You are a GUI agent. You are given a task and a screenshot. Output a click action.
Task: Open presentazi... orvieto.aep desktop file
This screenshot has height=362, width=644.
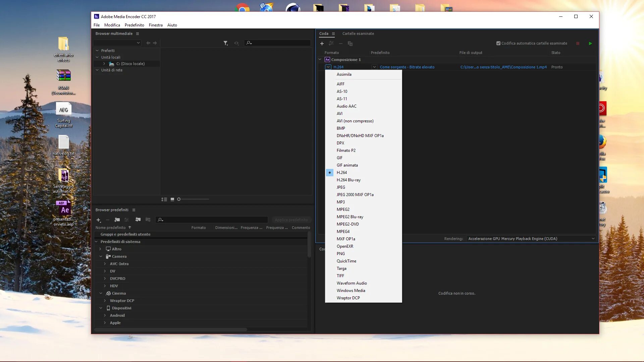[63, 213]
